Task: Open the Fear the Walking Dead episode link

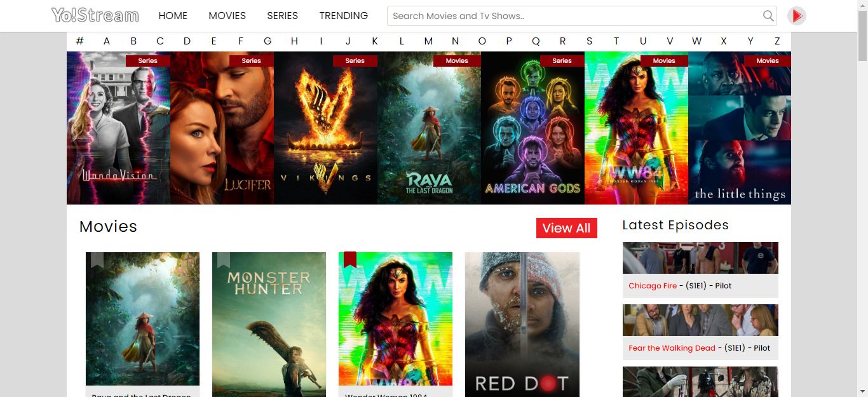Action: 672,348
